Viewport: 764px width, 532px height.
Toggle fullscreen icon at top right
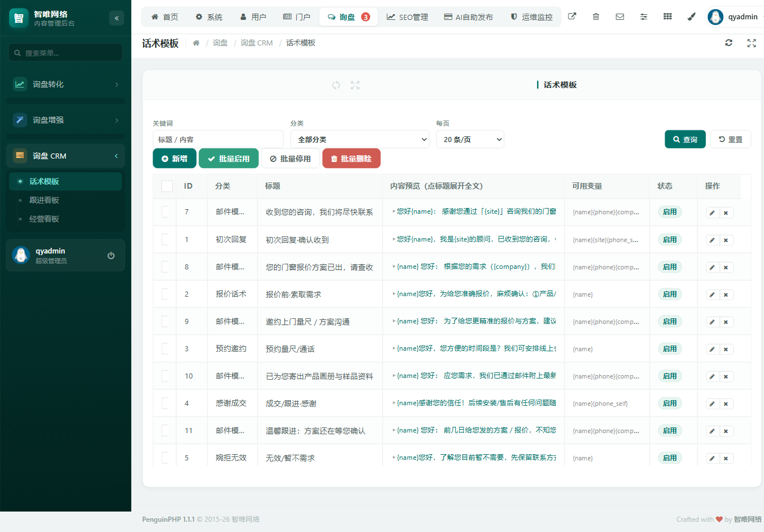(751, 43)
